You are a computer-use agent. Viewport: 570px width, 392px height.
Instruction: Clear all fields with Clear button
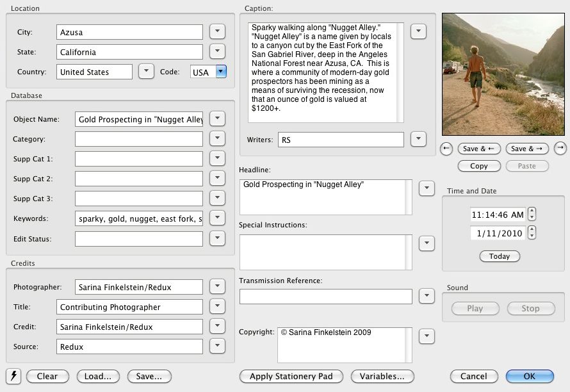(x=47, y=376)
